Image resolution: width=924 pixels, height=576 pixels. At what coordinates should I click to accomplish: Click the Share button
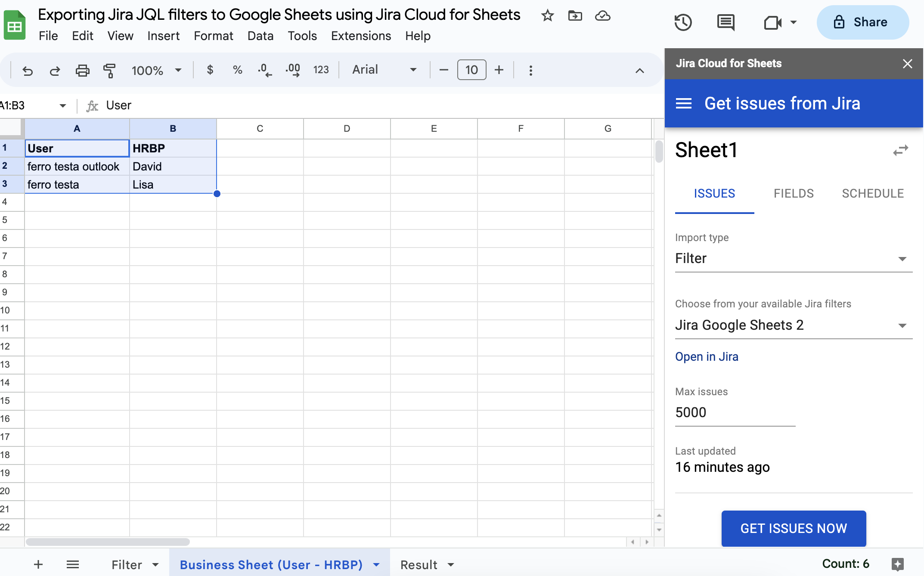(862, 22)
